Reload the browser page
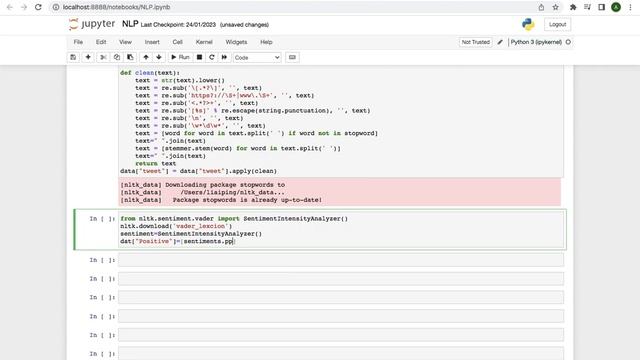 (x=38, y=7)
